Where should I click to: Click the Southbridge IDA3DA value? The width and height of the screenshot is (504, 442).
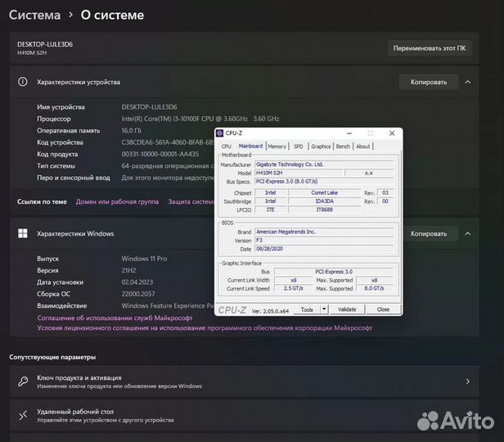click(x=324, y=201)
